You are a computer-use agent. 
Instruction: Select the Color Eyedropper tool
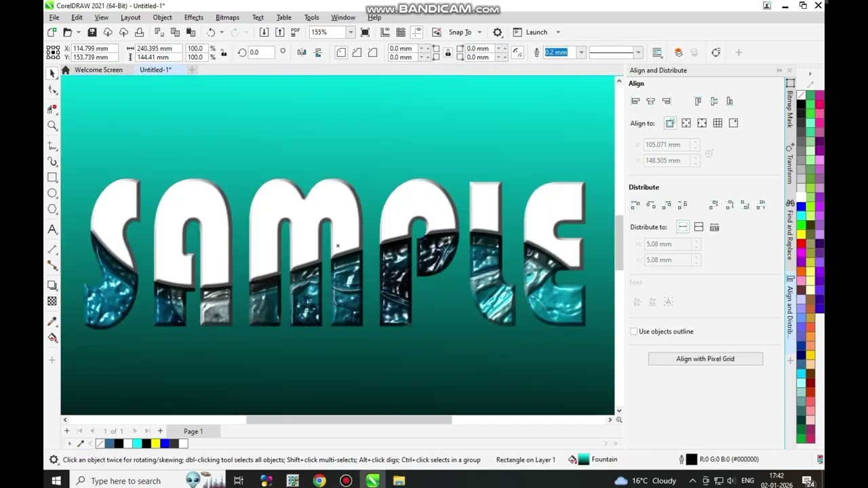(52, 321)
